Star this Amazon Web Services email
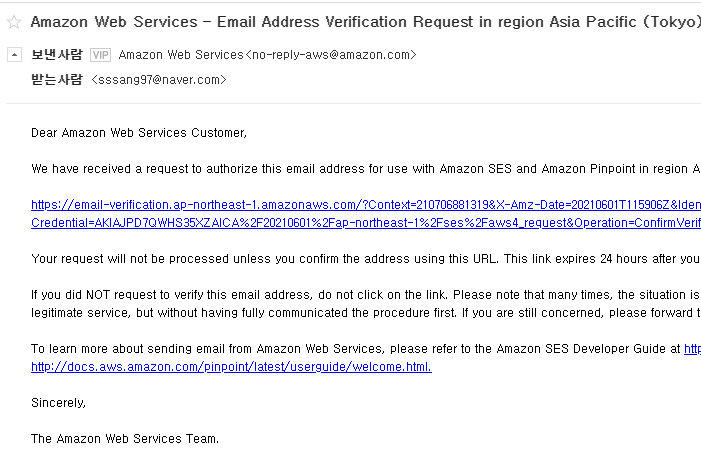 point(14,21)
